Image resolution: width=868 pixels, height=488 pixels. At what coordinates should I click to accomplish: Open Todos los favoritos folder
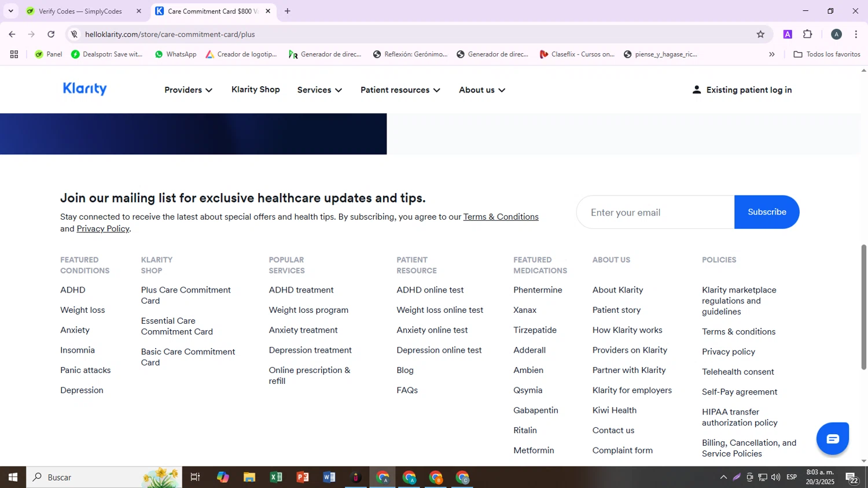click(x=827, y=54)
